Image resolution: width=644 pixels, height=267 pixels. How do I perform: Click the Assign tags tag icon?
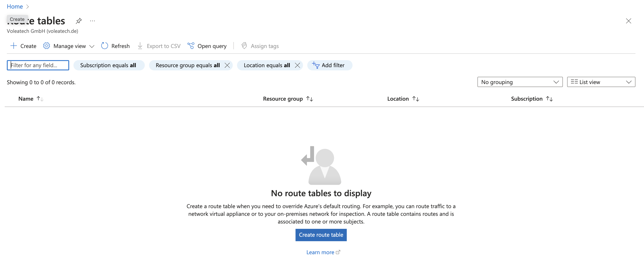point(244,46)
